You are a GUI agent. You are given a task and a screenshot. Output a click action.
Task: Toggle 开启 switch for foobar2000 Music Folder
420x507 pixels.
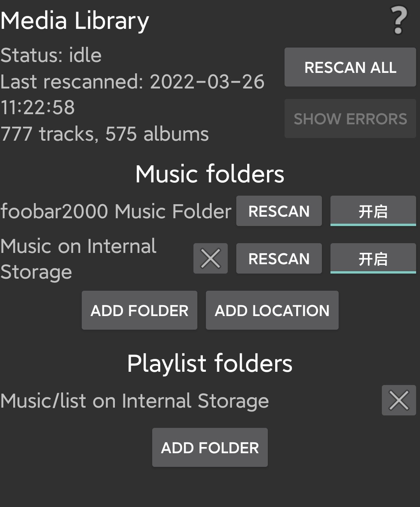(x=373, y=211)
